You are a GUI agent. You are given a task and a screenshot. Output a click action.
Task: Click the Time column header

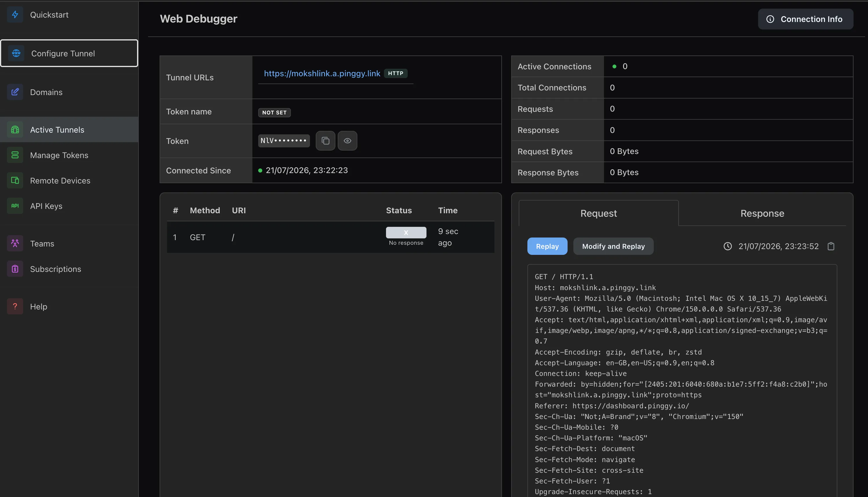[x=448, y=210]
